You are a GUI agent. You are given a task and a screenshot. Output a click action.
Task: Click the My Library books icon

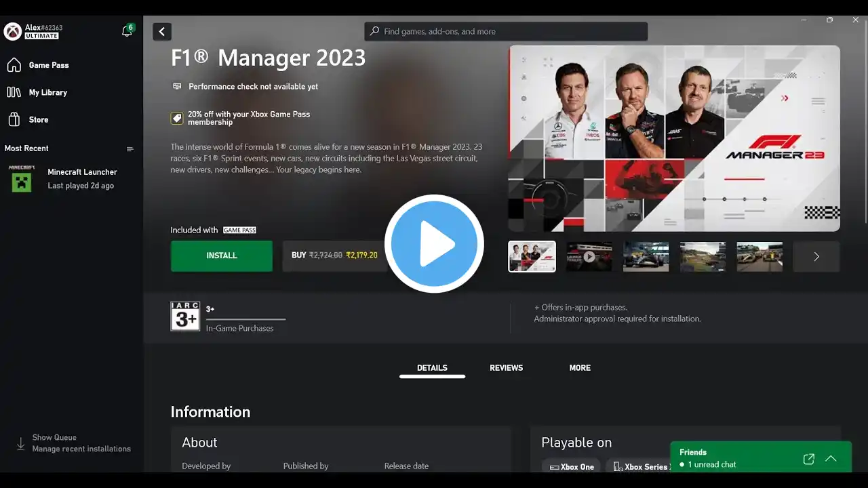click(14, 92)
